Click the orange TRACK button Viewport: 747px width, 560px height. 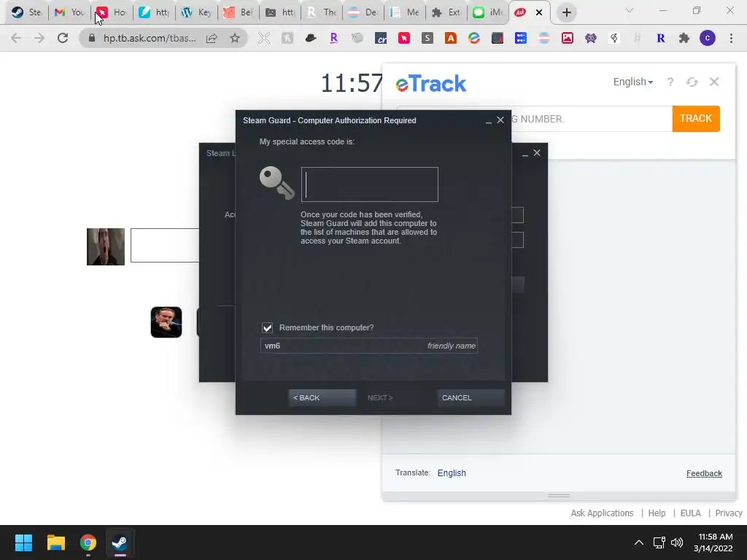pyautogui.click(x=696, y=119)
